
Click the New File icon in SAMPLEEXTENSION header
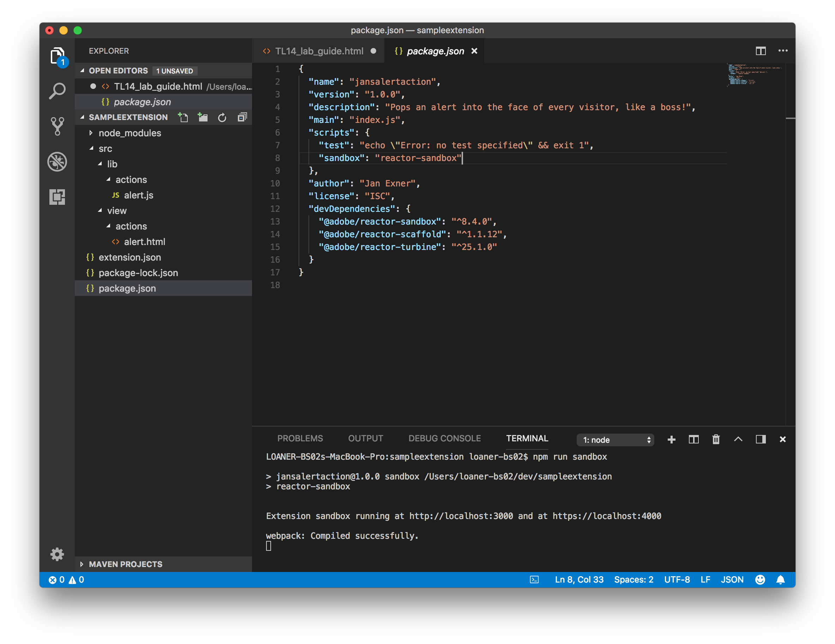tap(183, 118)
